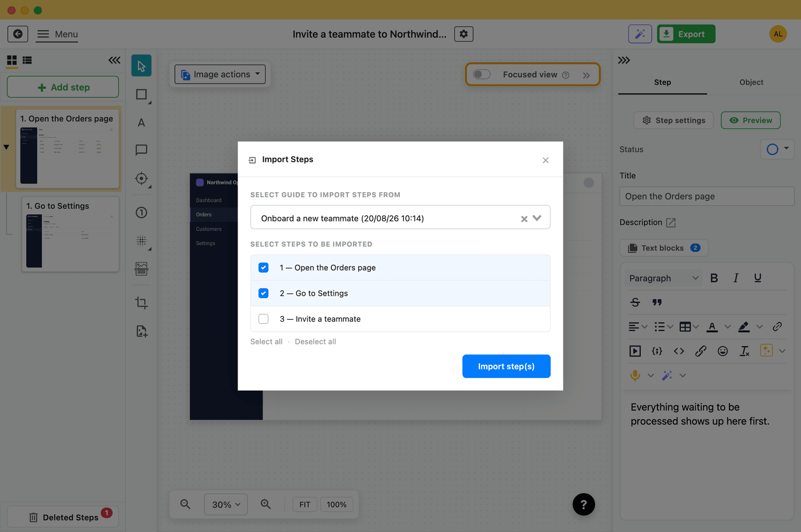Click the add image file tool
The width and height of the screenshot is (801, 532).
[x=141, y=331]
